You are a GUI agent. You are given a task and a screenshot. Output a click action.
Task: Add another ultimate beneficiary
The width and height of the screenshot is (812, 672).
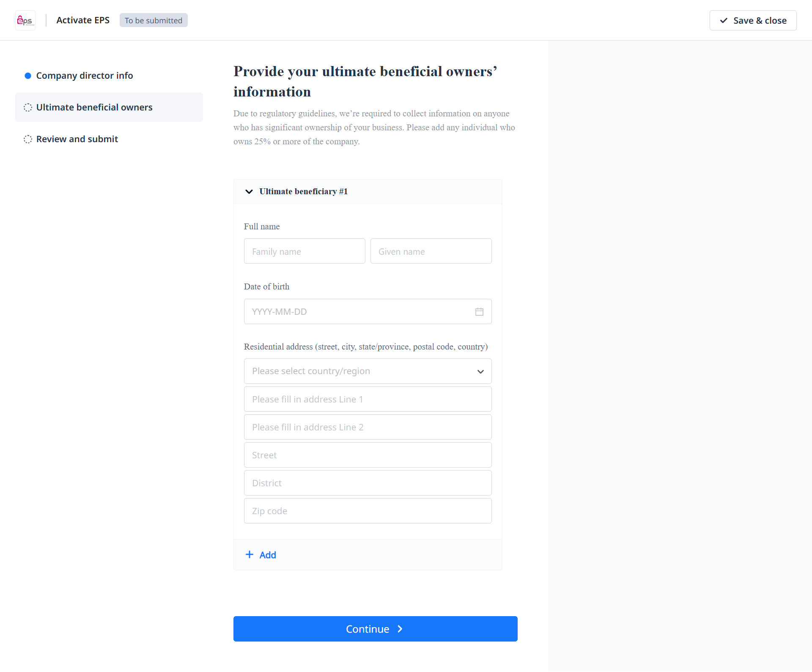pyautogui.click(x=267, y=555)
